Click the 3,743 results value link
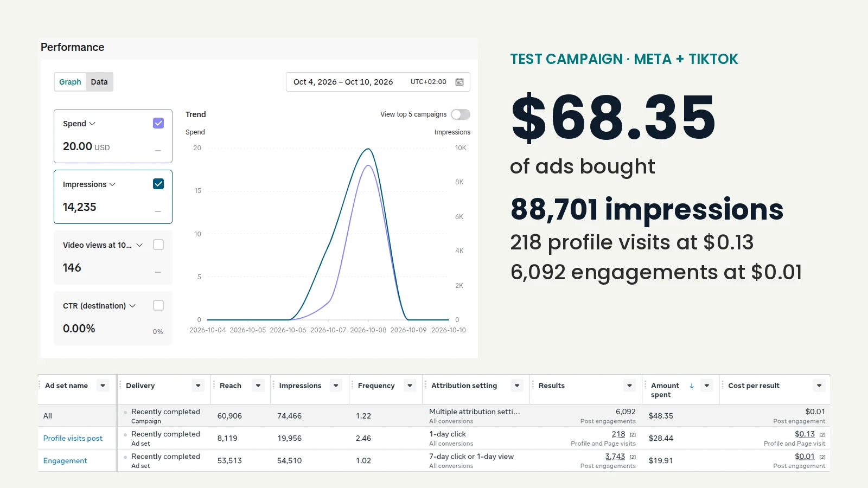Screen dimensions: 868x488 pos(615,457)
